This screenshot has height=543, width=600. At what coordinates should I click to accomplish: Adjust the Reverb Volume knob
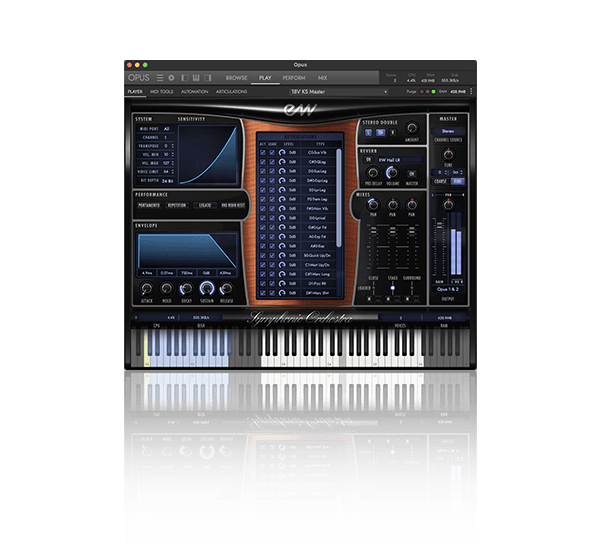click(392, 173)
